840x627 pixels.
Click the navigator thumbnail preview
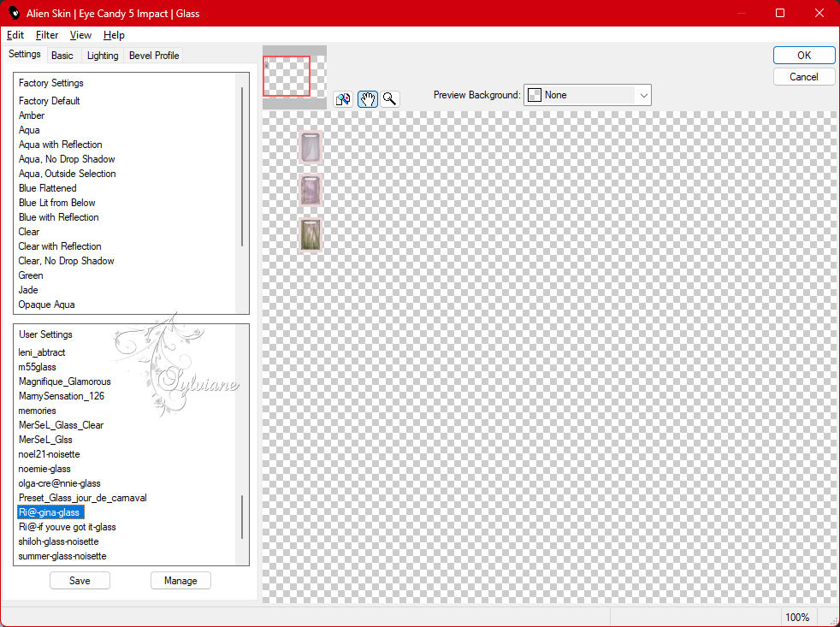point(294,77)
